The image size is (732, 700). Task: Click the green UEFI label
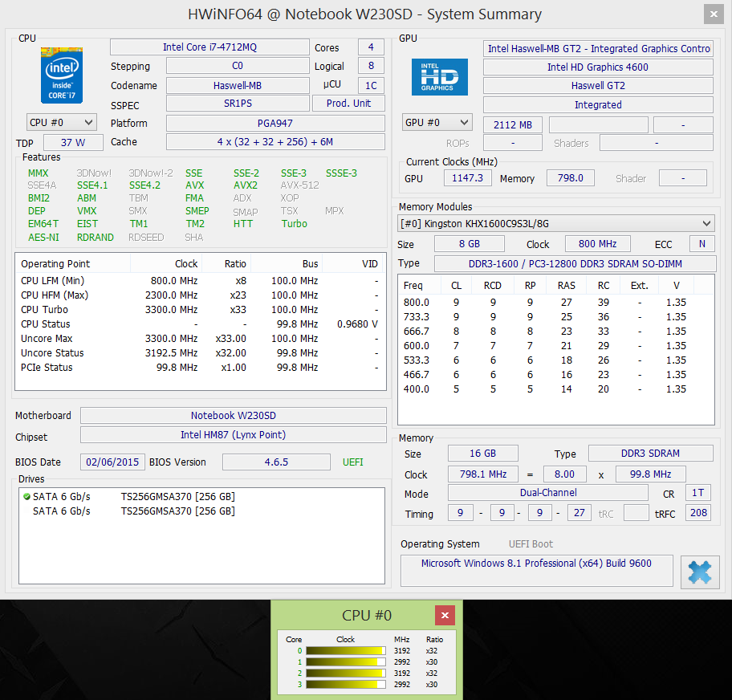pos(353,462)
